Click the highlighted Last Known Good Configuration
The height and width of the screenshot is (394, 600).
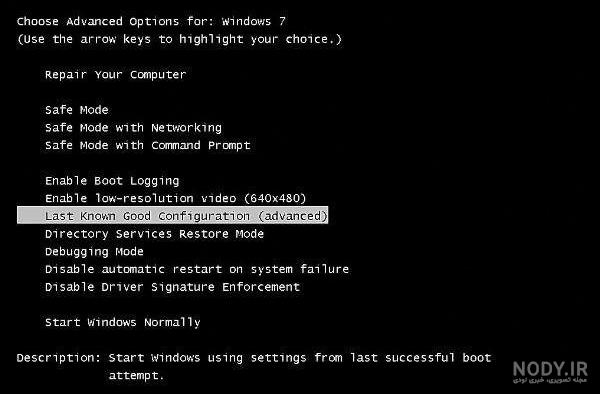coord(173,215)
